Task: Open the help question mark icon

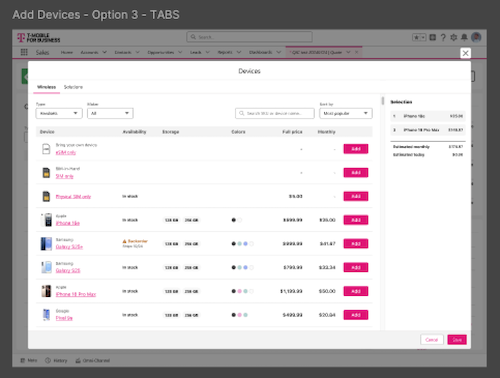Action: coord(443,37)
